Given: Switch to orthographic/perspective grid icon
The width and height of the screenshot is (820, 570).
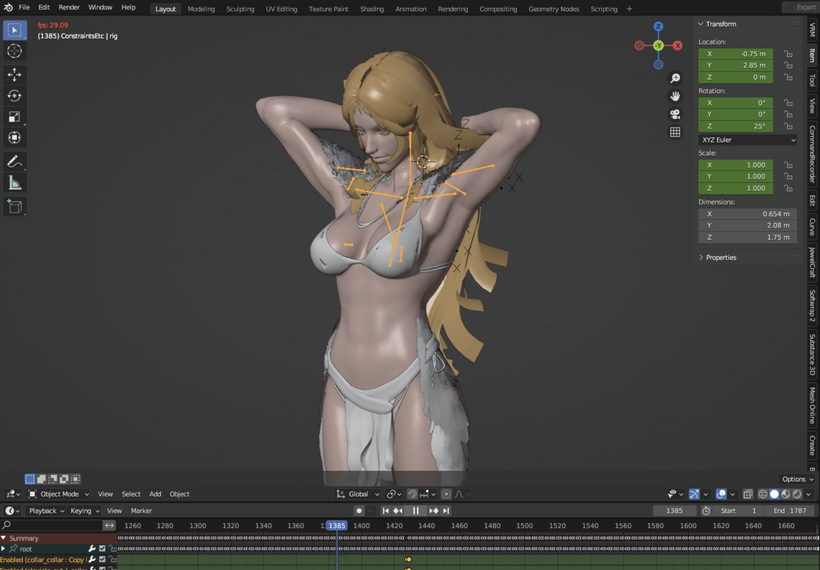Looking at the screenshot, I should 675,132.
